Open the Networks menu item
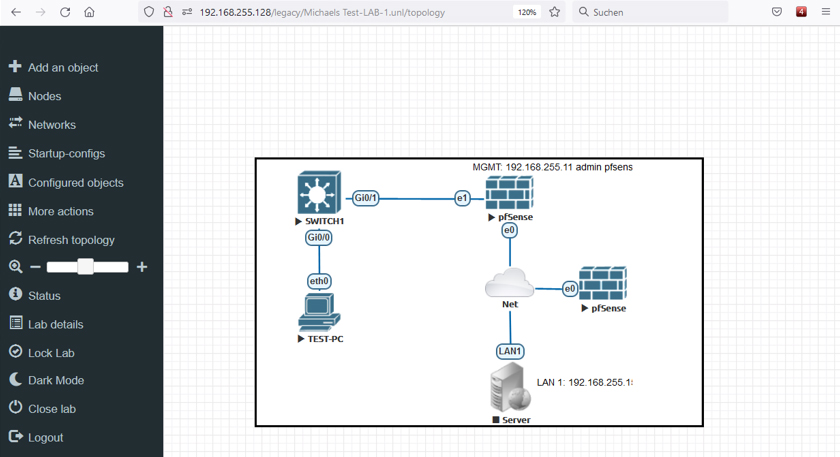The height and width of the screenshot is (457, 840). click(51, 125)
